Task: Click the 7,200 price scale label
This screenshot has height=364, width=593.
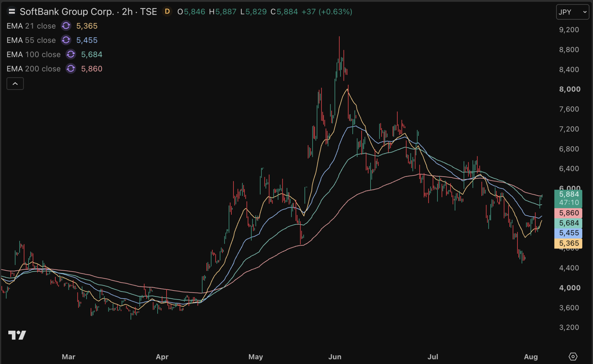Action: [569, 129]
